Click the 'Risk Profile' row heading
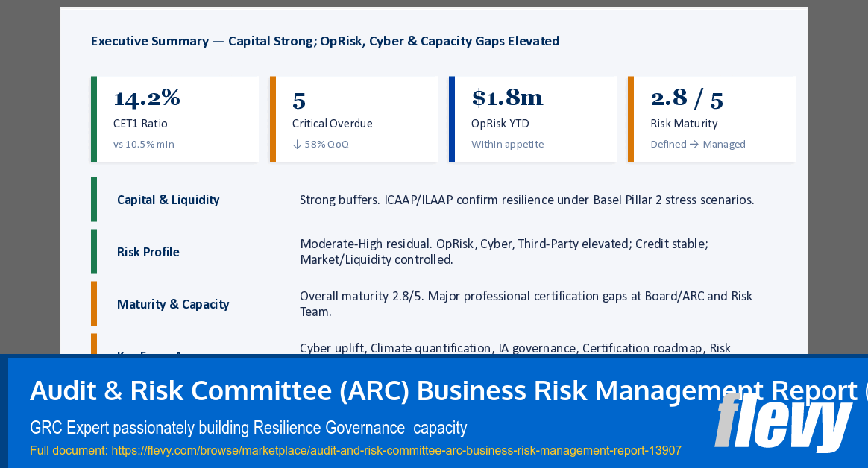 [x=148, y=252]
